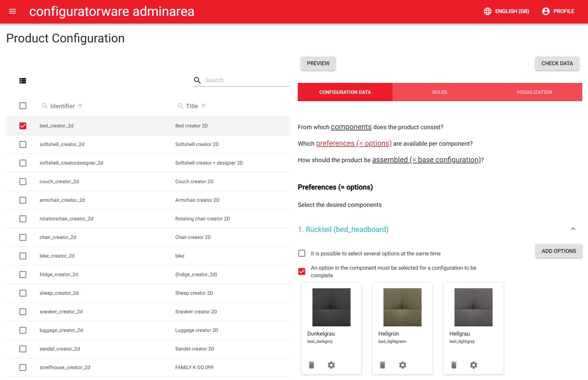Open settings gear for the Hellgrün option
The image size is (588, 380).
tap(402, 365)
